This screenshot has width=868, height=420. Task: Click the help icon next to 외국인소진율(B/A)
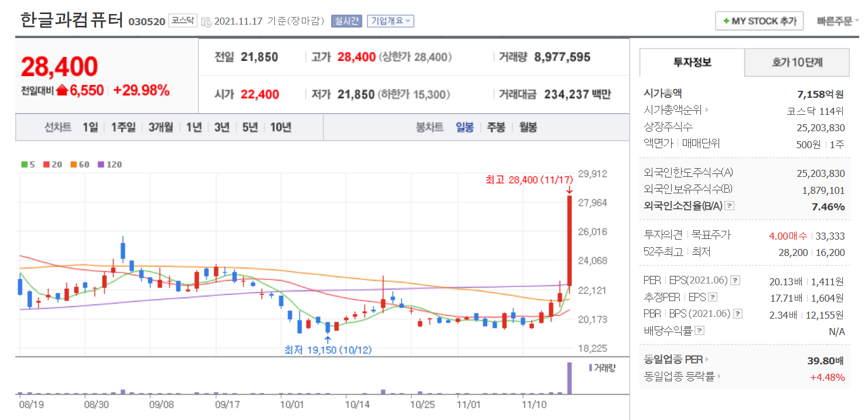730,206
